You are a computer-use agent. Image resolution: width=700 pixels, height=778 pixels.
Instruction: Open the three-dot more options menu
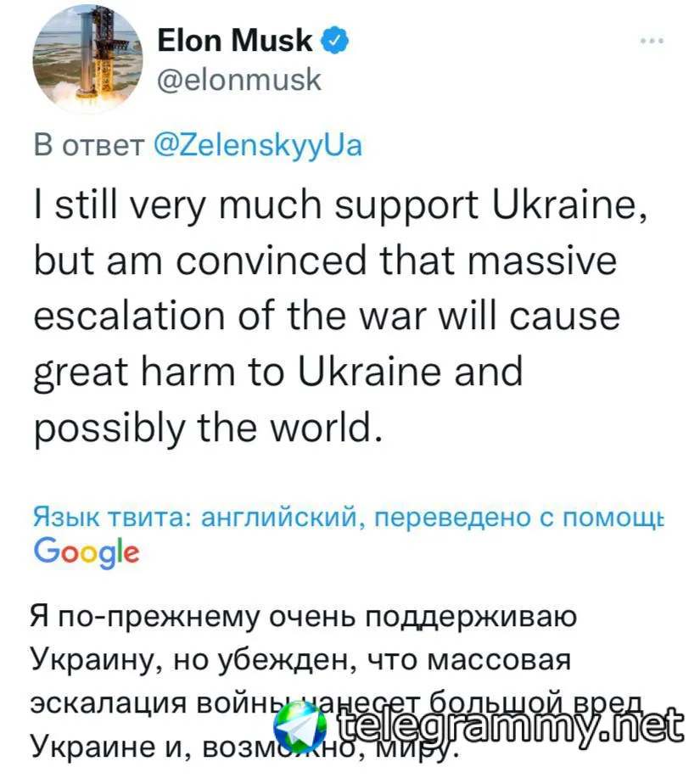(652, 42)
